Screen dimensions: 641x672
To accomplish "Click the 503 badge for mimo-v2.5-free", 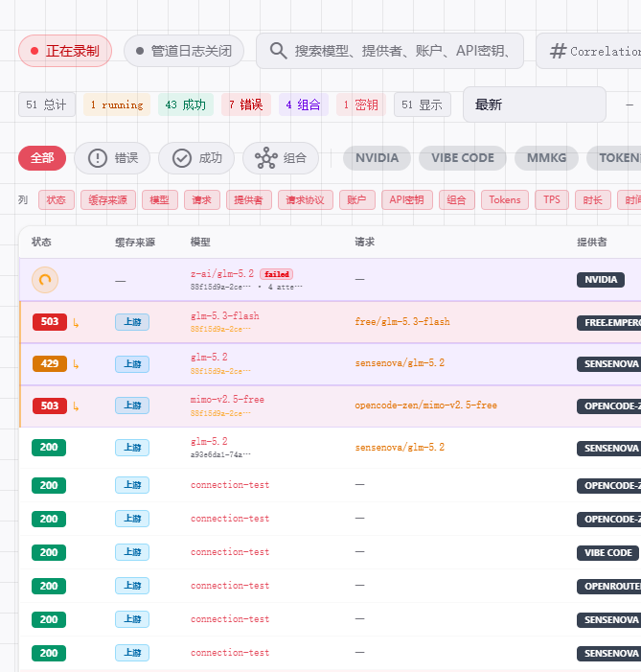I will 50,406.
